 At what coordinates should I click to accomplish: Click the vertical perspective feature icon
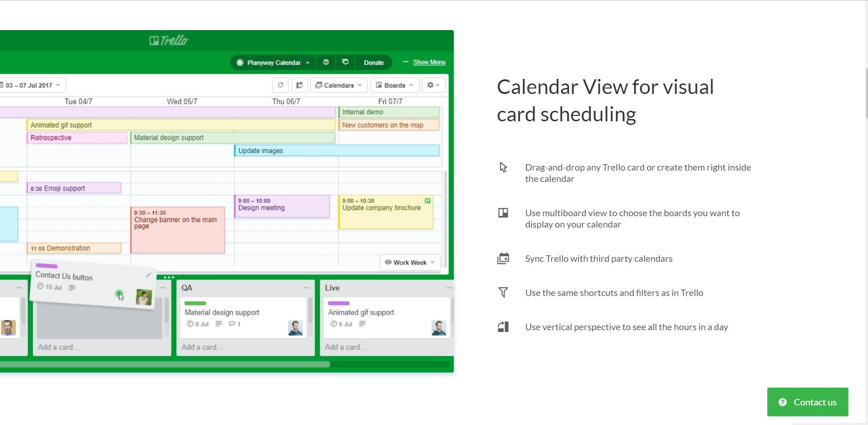[503, 327]
